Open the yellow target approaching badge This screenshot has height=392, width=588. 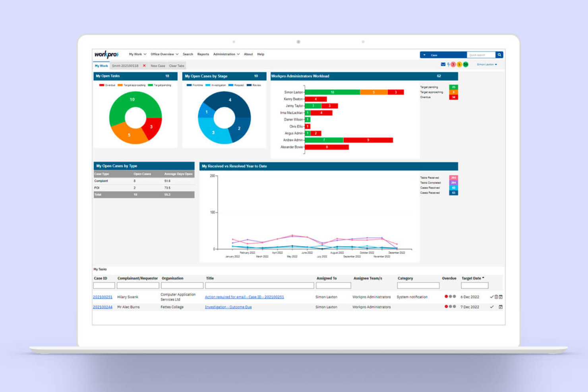pyautogui.click(x=459, y=64)
